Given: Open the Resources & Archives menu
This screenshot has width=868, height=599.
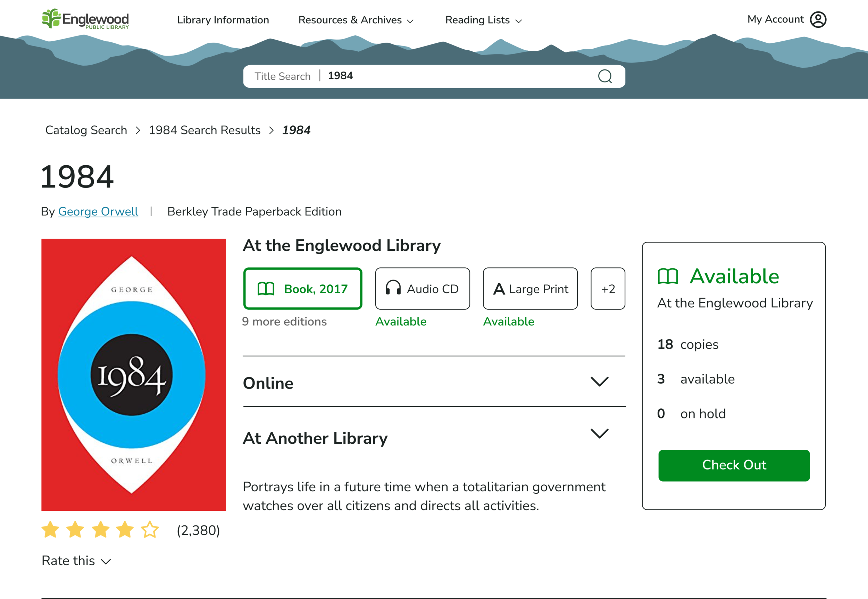Looking at the screenshot, I should [356, 20].
